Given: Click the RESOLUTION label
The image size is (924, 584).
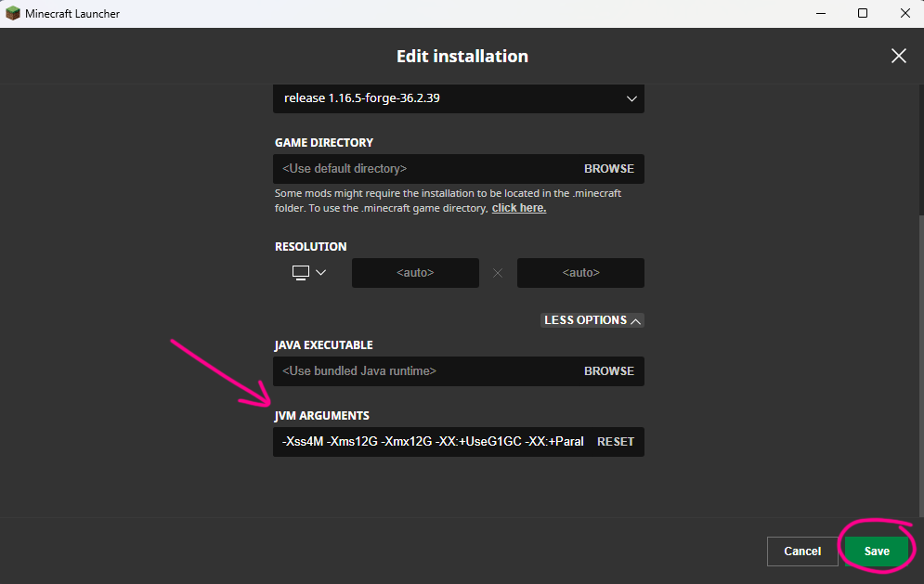Looking at the screenshot, I should point(310,246).
